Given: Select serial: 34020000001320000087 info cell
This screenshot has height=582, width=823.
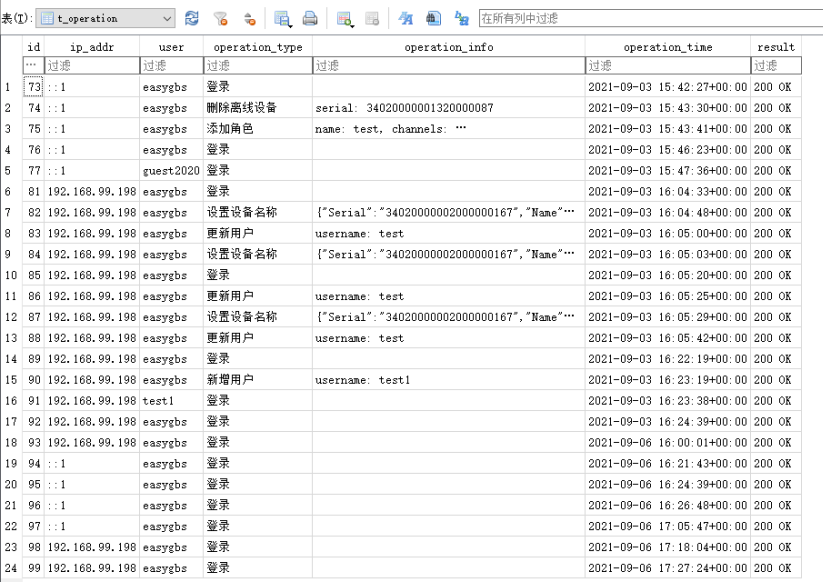Looking at the screenshot, I should click(449, 108).
